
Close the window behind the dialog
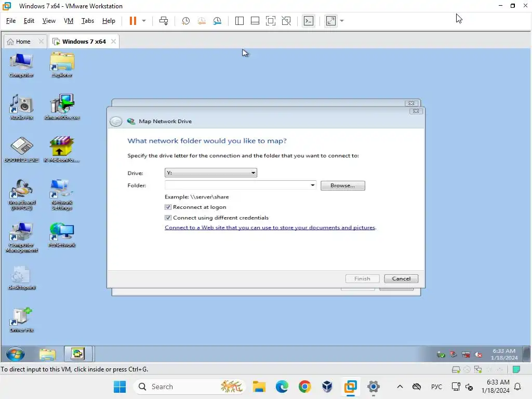click(411, 103)
